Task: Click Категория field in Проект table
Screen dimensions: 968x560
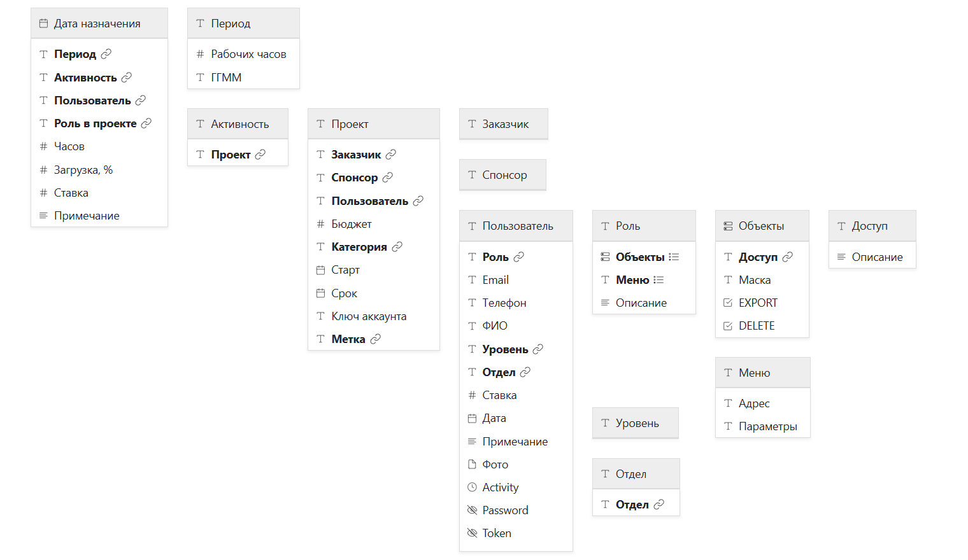Action: (x=359, y=247)
